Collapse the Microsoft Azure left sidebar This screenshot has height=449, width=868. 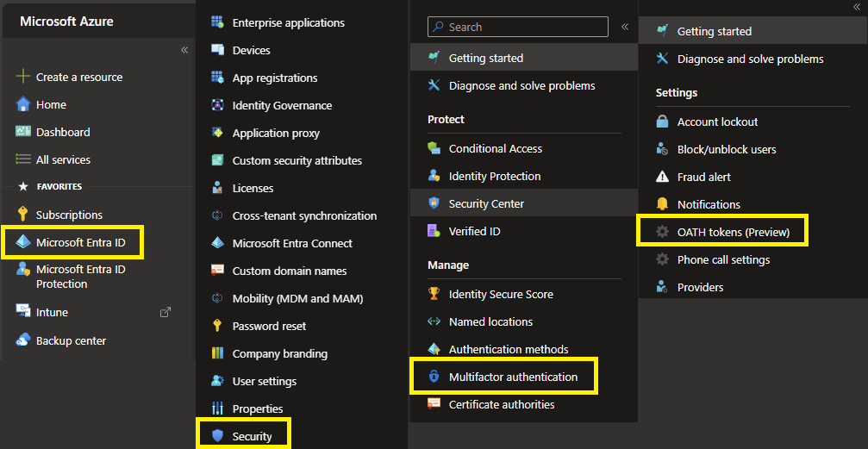point(184,50)
